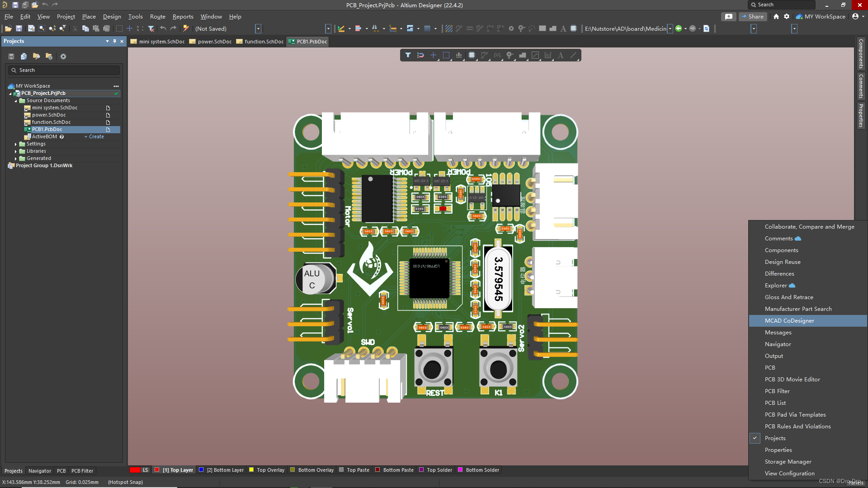This screenshot has width=868, height=488.
Task: Select the Place String text tool
Action: [x=561, y=55]
